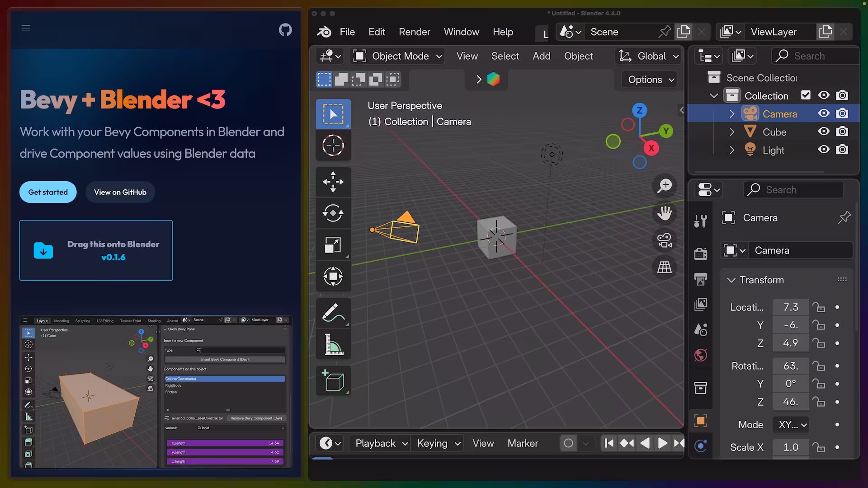Image resolution: width=868 pixels, height=488 pixels.
Task: Open the Render menu
Action: (x=414, y=32)
